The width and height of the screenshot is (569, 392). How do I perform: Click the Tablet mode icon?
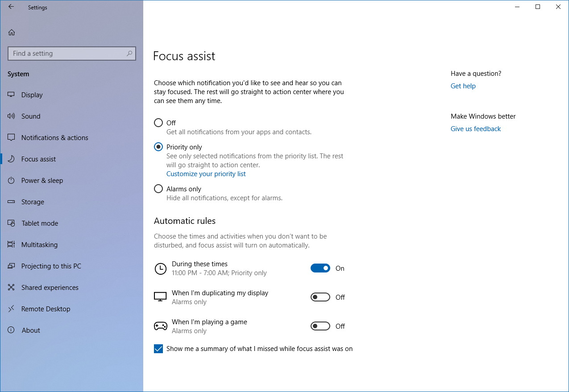[12, 223]
